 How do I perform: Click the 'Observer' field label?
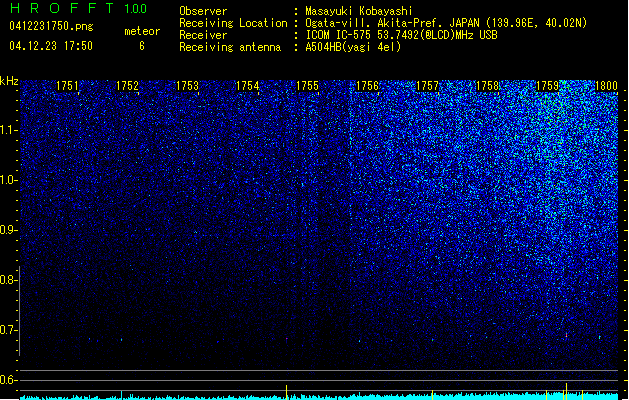pos(203,11)
